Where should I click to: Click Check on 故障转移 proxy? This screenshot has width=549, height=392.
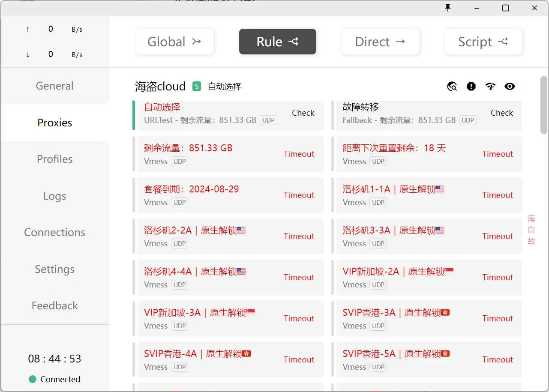(x=502, y=113)
